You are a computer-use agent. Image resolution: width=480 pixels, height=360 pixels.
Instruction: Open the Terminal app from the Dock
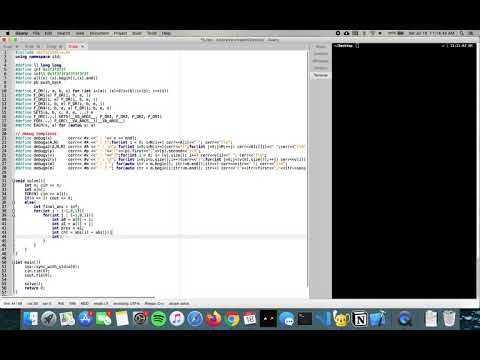pos(305,319)
